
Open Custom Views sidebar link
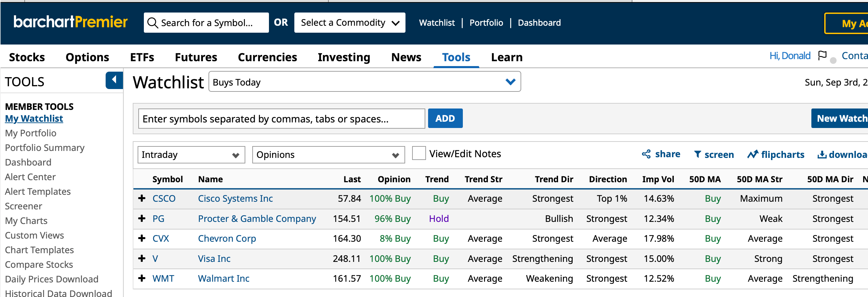(x=34, y=235)
